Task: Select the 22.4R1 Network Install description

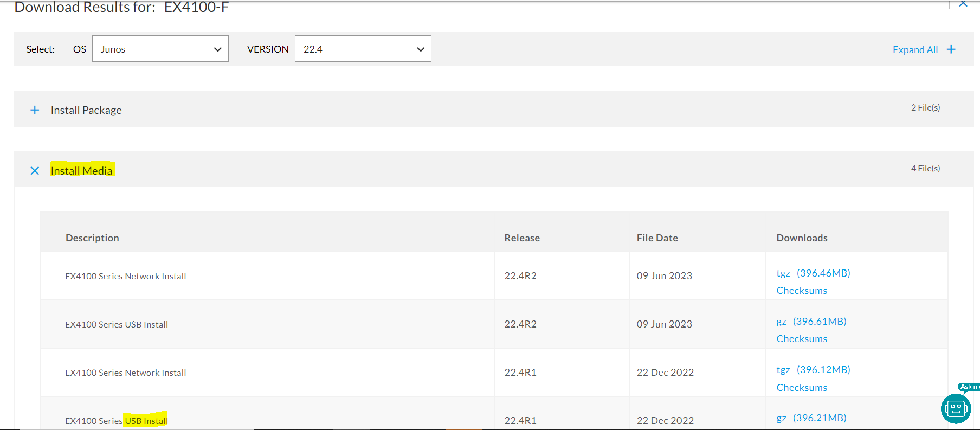Action: tap(126, 373)
